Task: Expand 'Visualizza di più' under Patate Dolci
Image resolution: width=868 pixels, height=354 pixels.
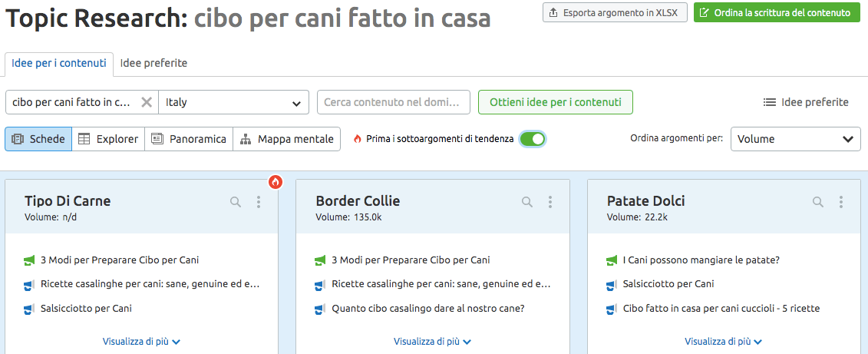Action: coord(724,342)
